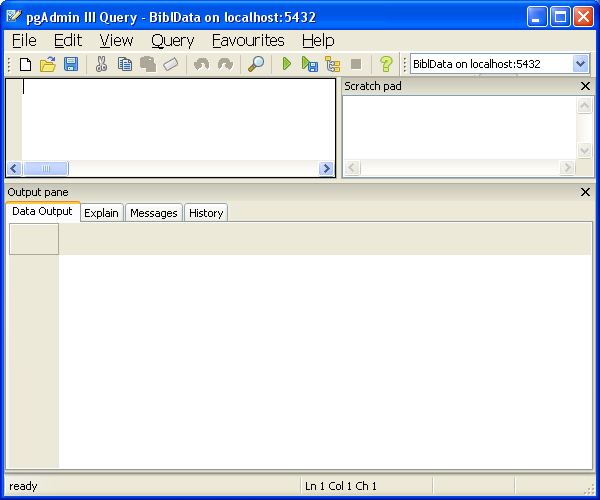
Task: Cancel the running query stop button
Action: pos(356,64)
